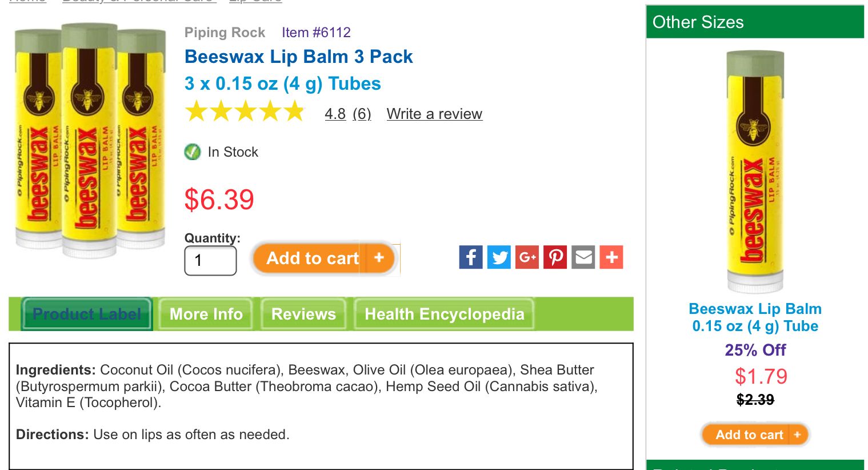Share product on Google Plus
The image size is (868, 470).
point(527,257)
